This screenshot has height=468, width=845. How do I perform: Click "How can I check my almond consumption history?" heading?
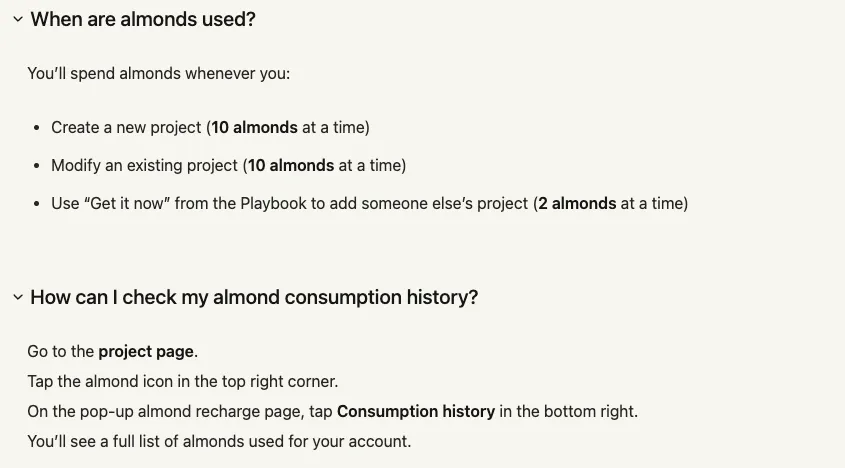(254, 297)
